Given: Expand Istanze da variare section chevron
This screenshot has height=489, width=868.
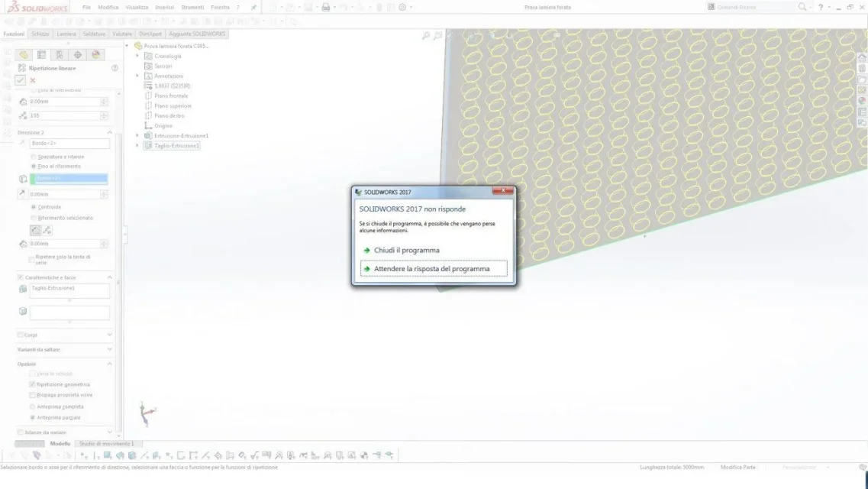Looking at the screenshot, I should point(110,432).
